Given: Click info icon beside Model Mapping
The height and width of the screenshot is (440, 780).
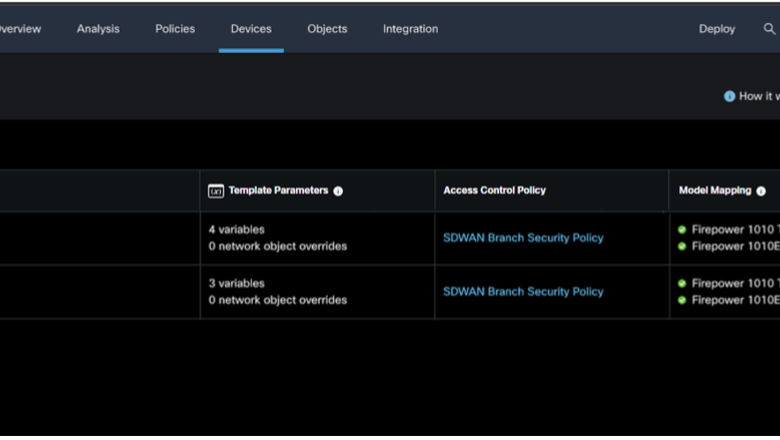Looking at the screenshot, I should [761, 191].
